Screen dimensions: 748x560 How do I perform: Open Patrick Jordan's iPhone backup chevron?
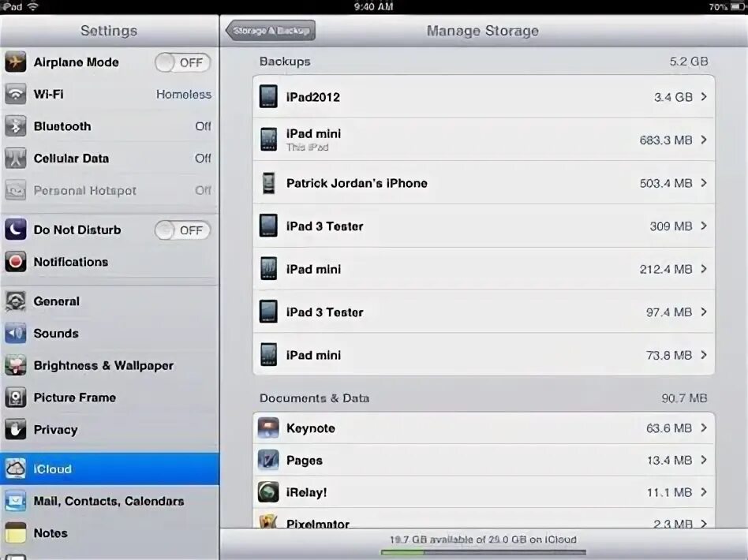(704, 183)
